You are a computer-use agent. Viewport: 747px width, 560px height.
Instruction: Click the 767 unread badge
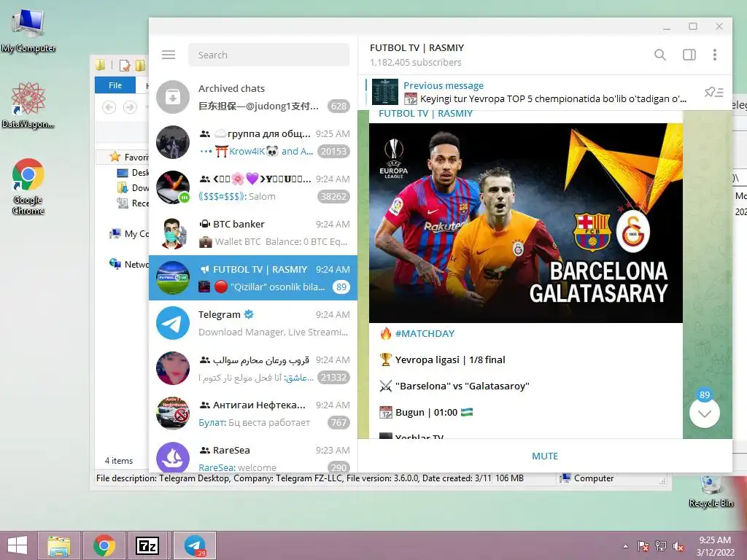pos(338,423)
